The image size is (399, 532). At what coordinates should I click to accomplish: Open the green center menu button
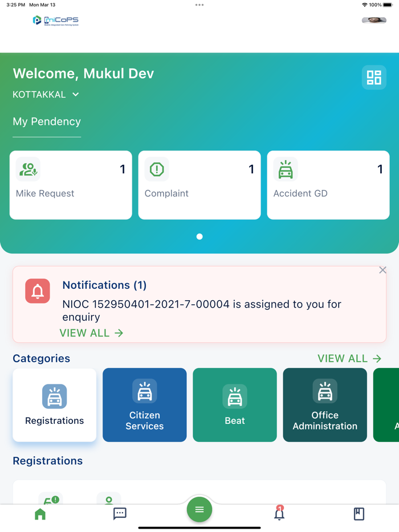coord(199,510)
